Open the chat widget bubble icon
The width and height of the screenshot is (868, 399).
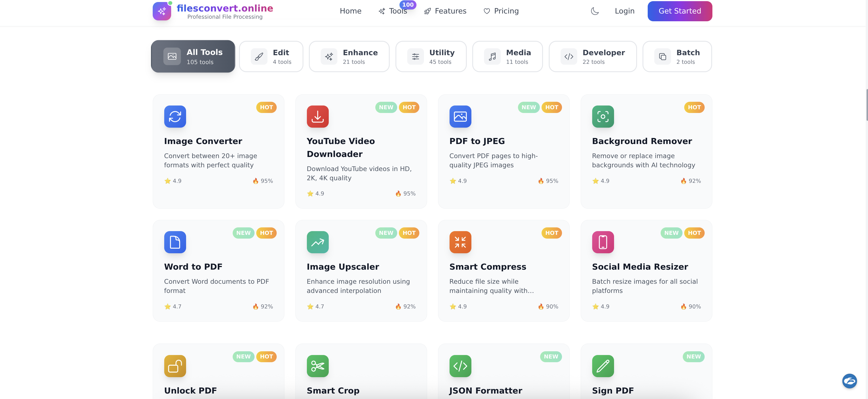point(850,381)
